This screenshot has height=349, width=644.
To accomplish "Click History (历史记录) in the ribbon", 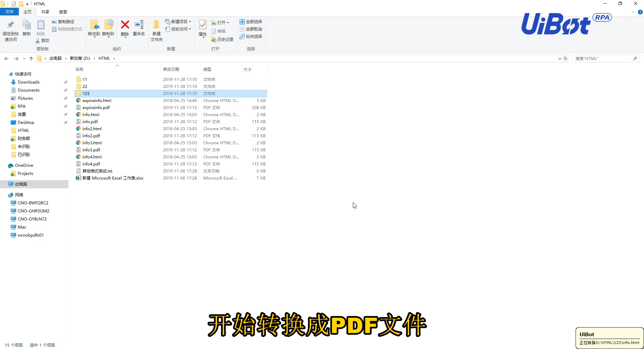I will [x=222, y=40].
